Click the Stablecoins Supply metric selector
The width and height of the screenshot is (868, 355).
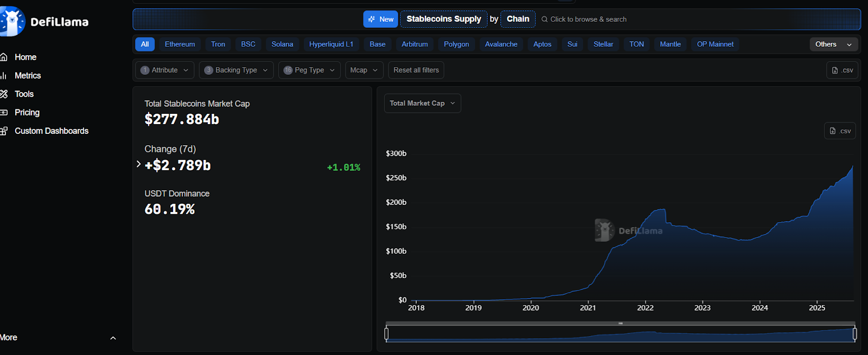pyautogui.click(x=444, y=19)
